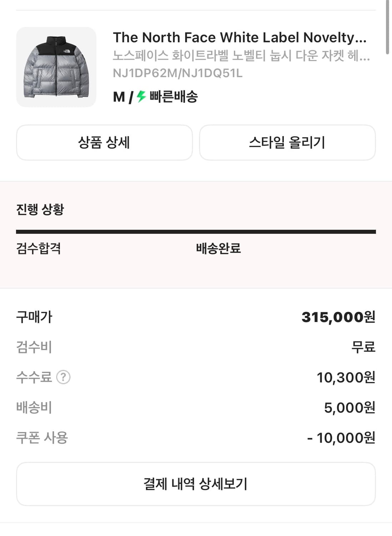
Task: Click the fee help question mark icon
Action: pyautogui.click(x=64, y=377)
